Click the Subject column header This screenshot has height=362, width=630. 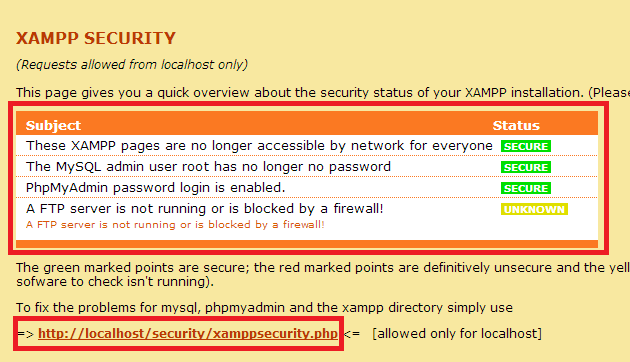(53, 125)
